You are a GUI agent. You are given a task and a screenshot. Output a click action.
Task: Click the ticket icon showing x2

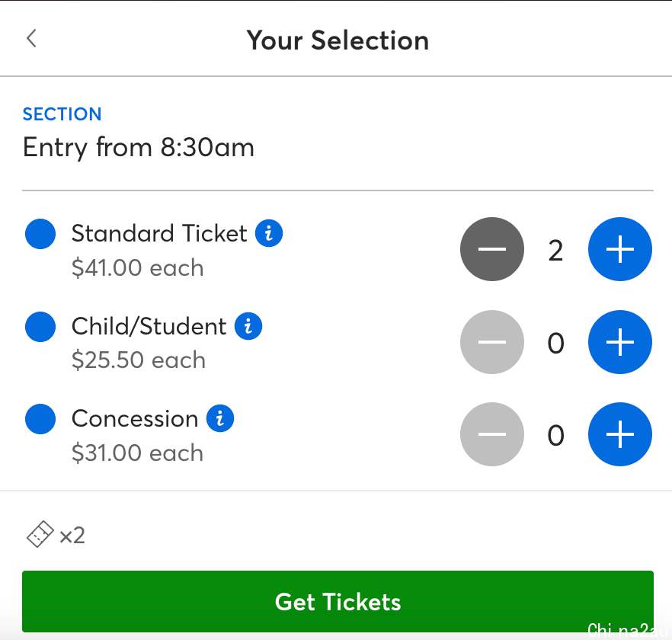(x=40, y=534)
